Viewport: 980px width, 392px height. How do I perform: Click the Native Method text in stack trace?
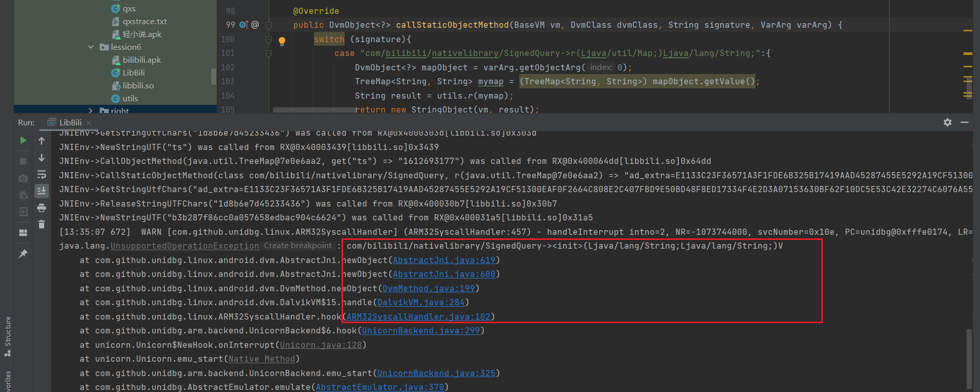click(x=261, y=359)
